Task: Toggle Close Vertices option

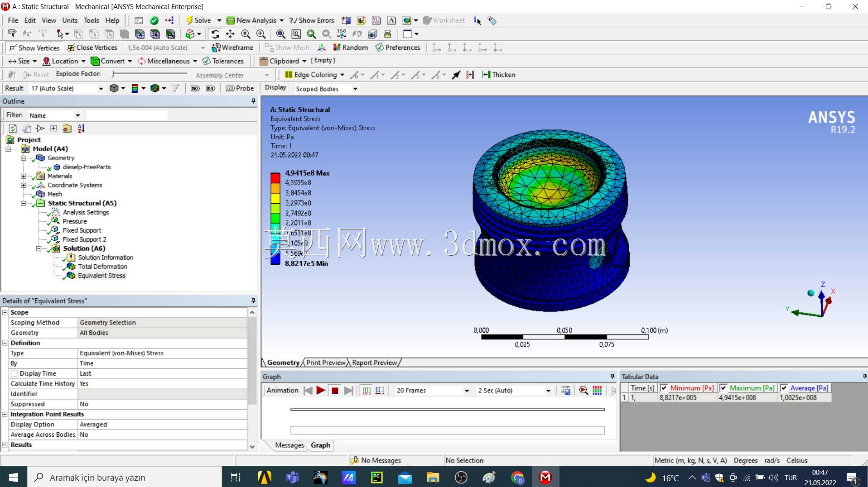Action: click(92, 48)
